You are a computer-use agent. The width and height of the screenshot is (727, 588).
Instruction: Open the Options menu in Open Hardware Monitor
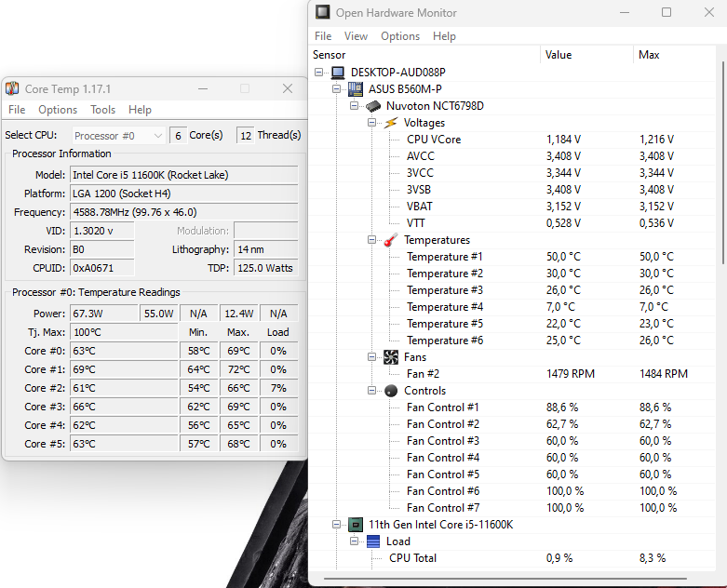coord(400,36)
